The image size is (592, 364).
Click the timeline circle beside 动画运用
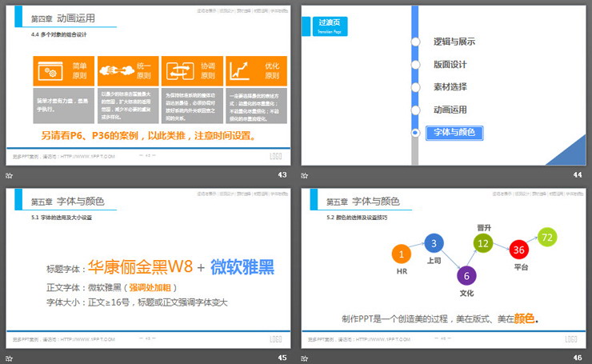pos(415,110)
